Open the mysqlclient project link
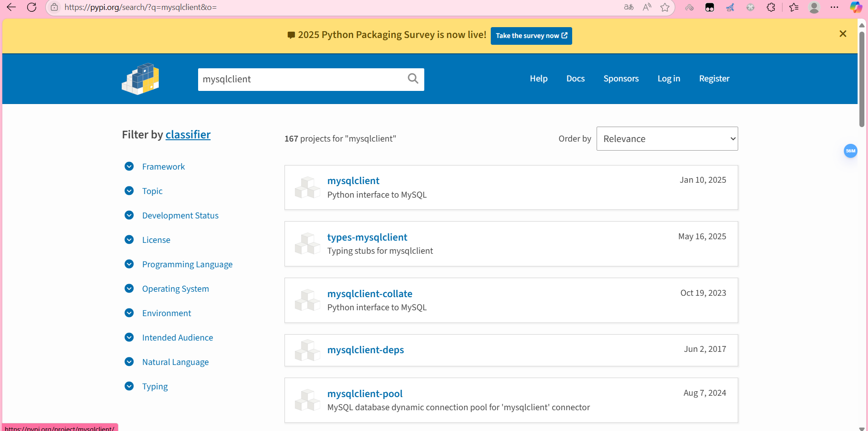Screen dimensions: 868x431 353,181
